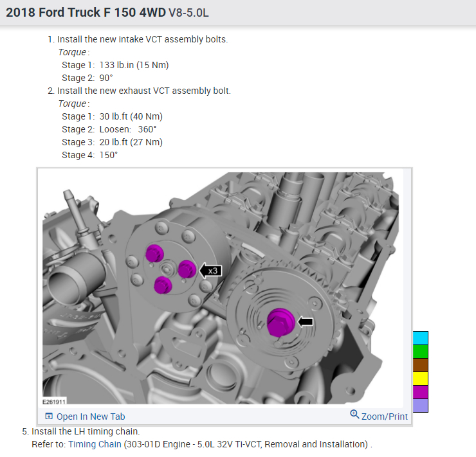Select the yellow color swatch
The image size is (476, 457).
click(x=421, y=379)
